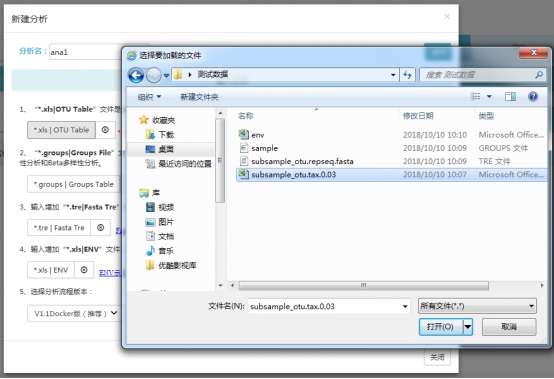Clear the OTU Table file icon
Image resolution: width=554 pixels, height=379 pixels.
[x=105, y=130]
